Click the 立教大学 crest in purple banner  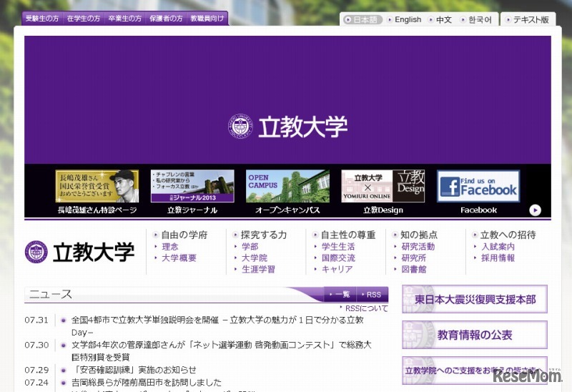pos(240,127)
